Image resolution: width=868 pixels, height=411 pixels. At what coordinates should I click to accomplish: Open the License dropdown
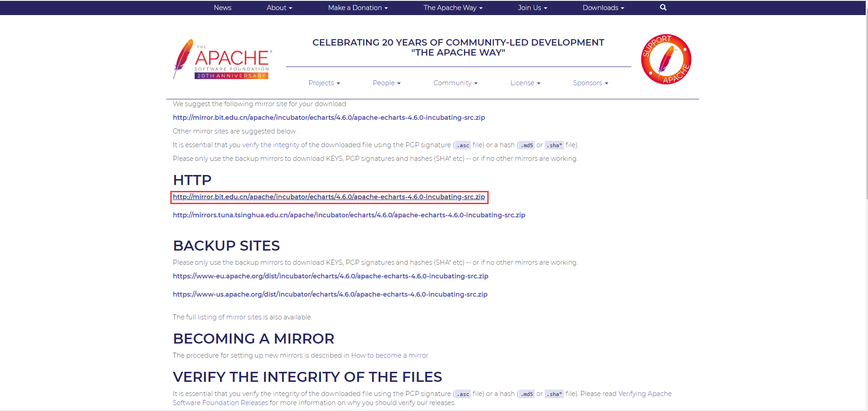pos(525,83)
